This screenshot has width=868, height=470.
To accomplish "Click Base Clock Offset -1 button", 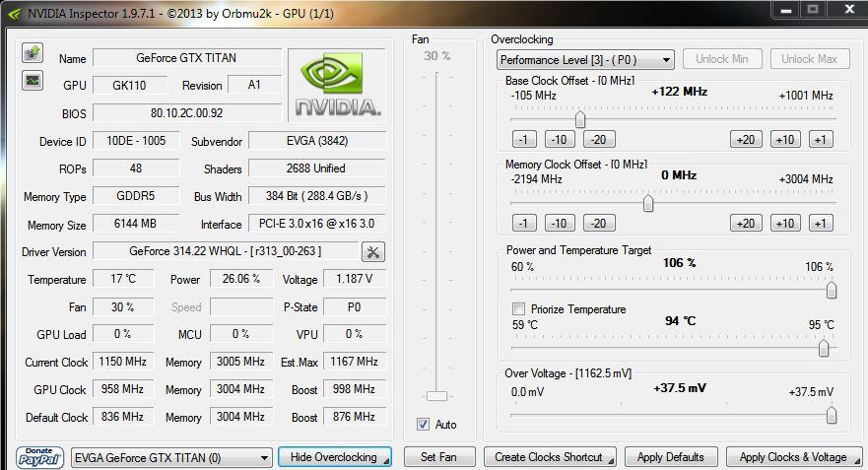I will click(x=524, y=140).
